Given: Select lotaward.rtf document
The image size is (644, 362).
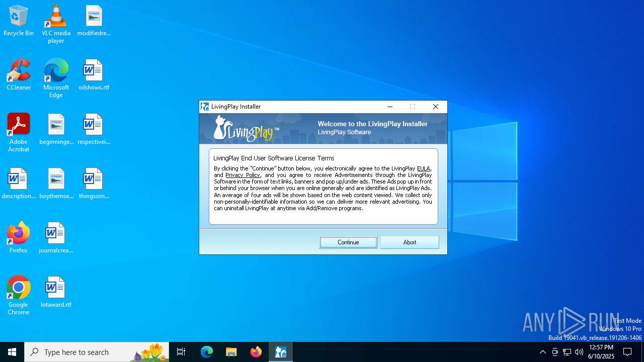Looking at the screenshot, I should coord(56,293).
